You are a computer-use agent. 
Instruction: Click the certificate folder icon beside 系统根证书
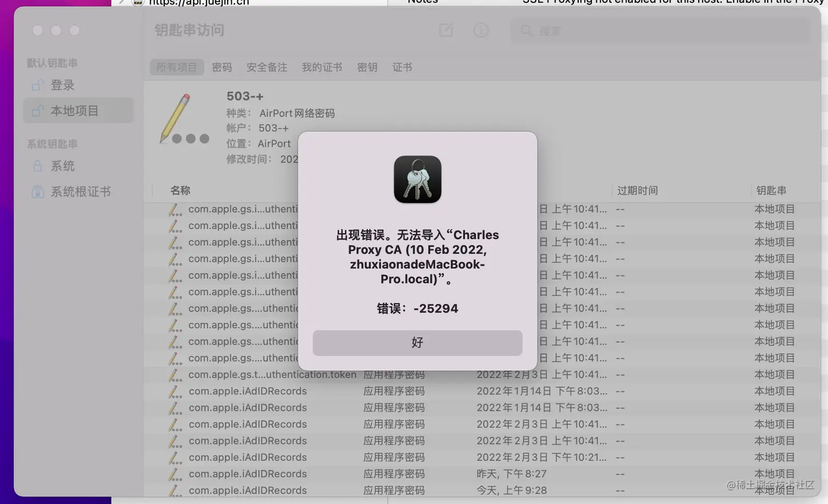click(x=37, y=192)
